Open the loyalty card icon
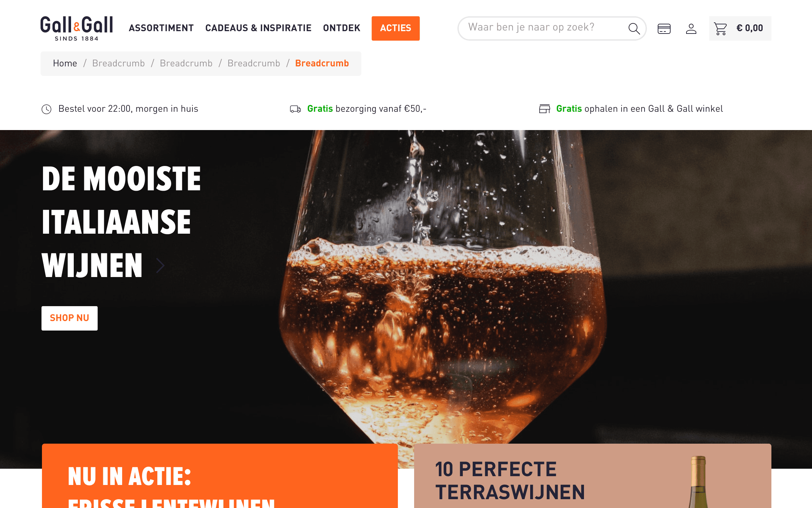 tap(664, 29)
